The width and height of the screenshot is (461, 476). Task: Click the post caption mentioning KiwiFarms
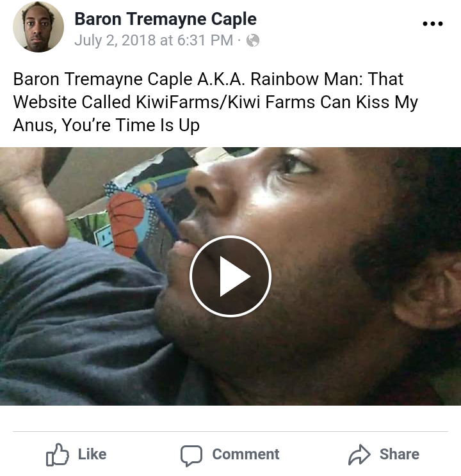[x=216, y=102]
